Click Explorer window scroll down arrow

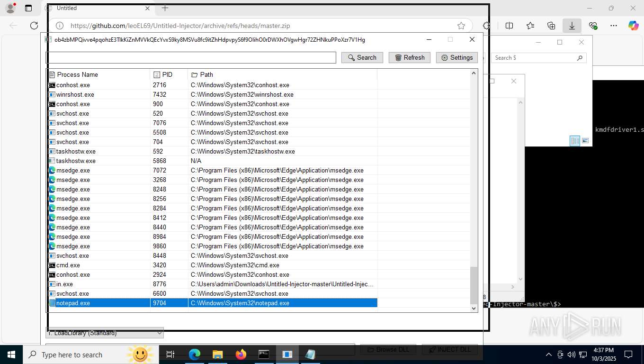click(521, 279)
